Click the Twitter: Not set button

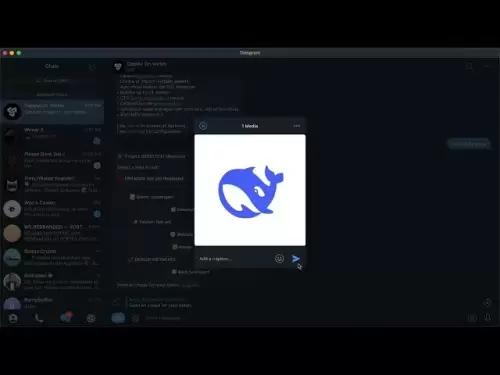152,222
